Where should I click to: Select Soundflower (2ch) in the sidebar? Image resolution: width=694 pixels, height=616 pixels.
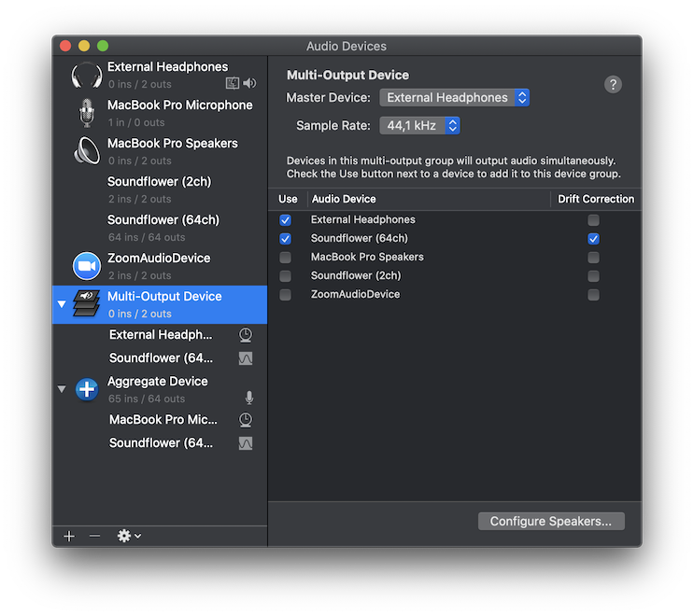point(160,189)
